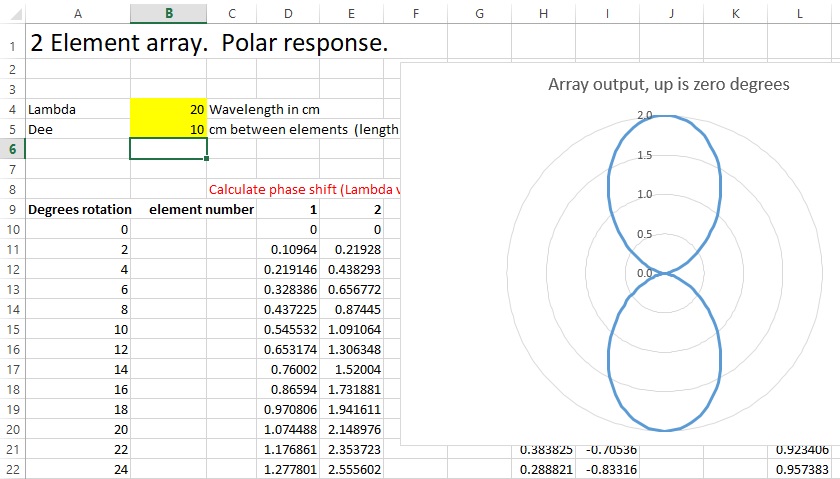The image size is (840, 479).
Task: Select column L header
Action: pos(799,14)
